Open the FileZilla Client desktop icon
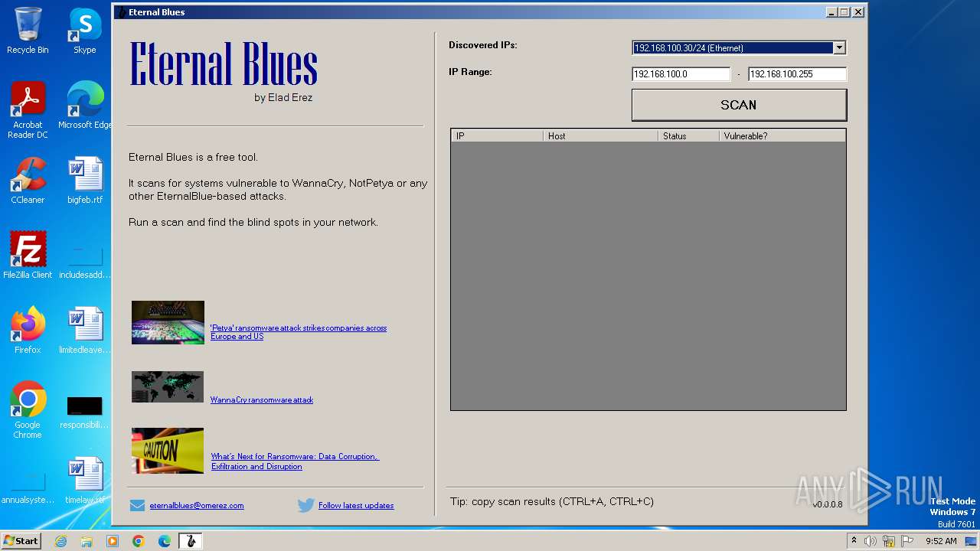The height and width of the screenshot is (551, 980). 28,256
